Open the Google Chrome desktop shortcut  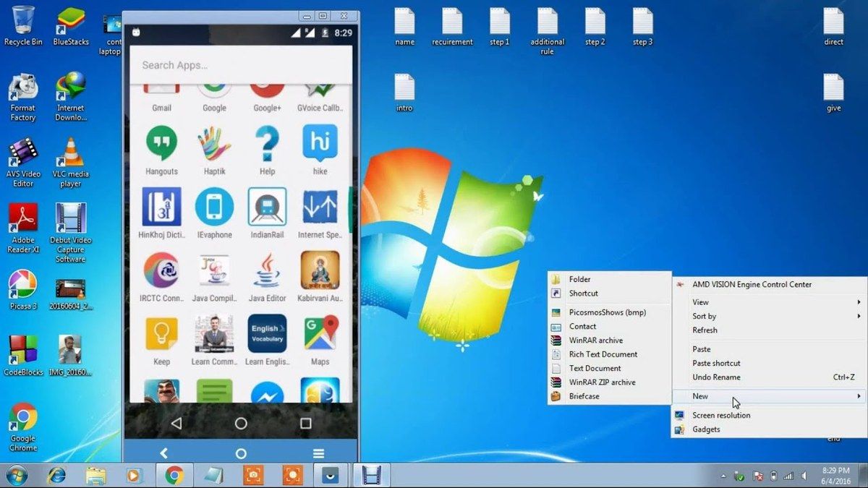[23, 427]
